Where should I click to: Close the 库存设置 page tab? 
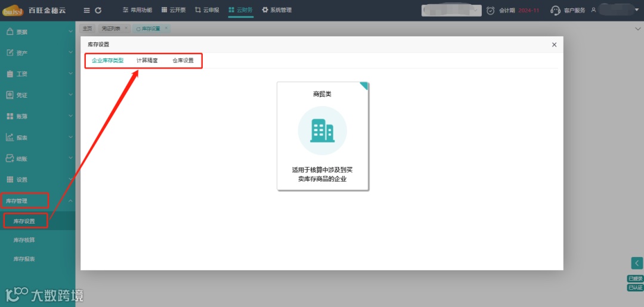166,28
